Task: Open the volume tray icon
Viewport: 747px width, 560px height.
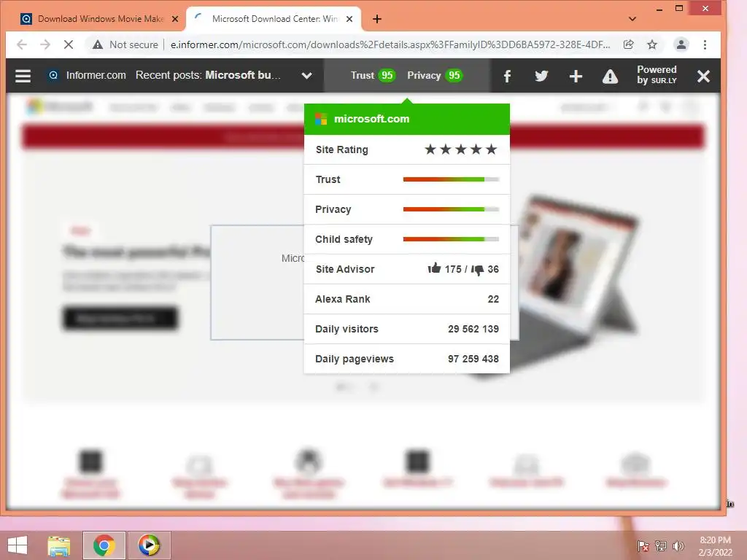Action: pyautogui.click(x=678, y=546)
